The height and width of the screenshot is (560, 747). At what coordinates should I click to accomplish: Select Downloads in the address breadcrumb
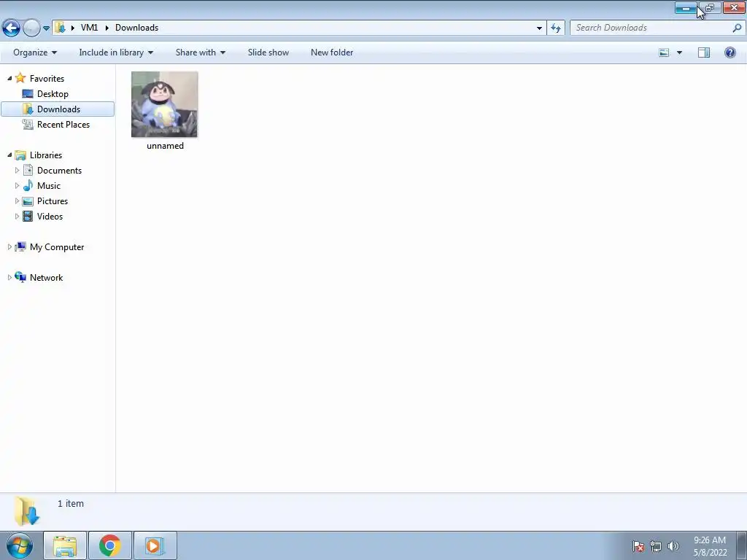(136, 28)
